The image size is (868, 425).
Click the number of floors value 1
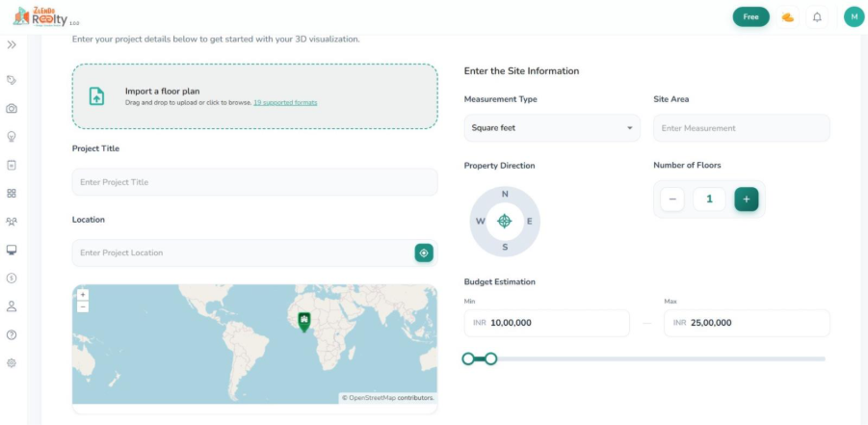coord(709,199)
